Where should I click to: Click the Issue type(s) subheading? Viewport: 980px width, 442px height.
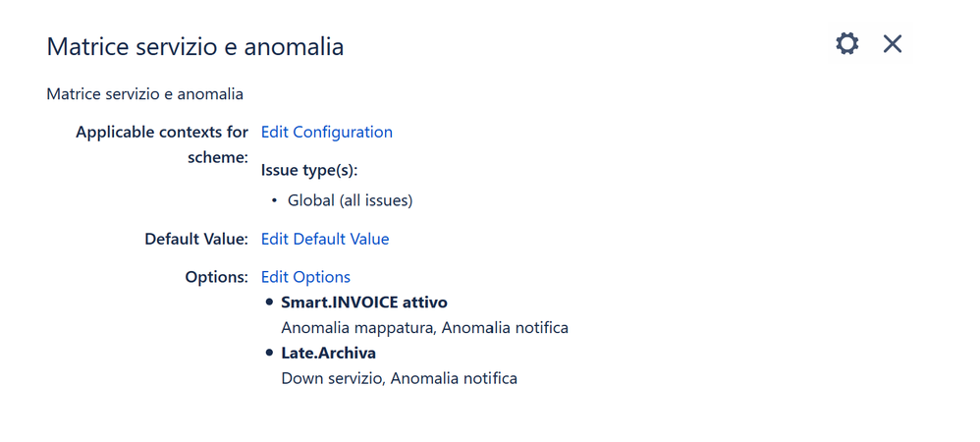pos(309,170)
